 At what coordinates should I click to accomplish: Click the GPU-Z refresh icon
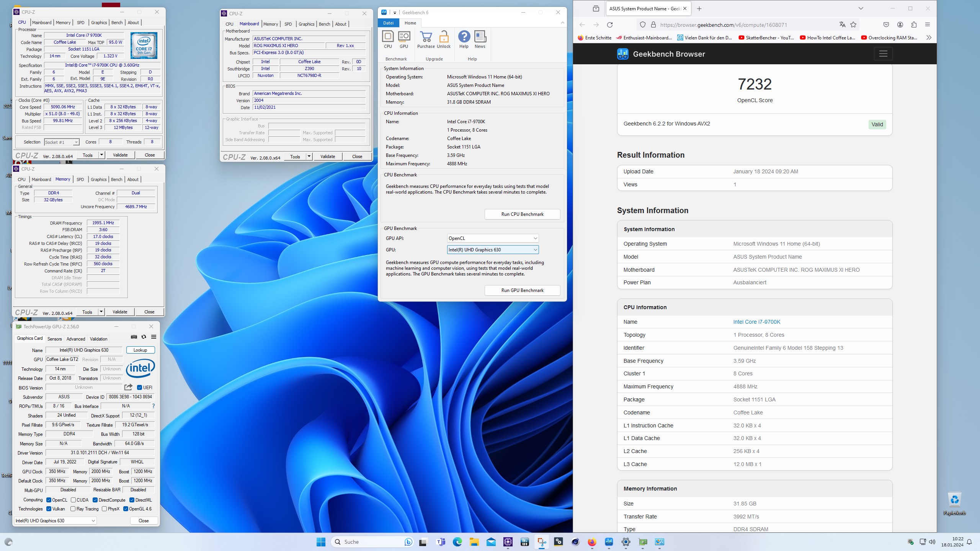point(144,337)
